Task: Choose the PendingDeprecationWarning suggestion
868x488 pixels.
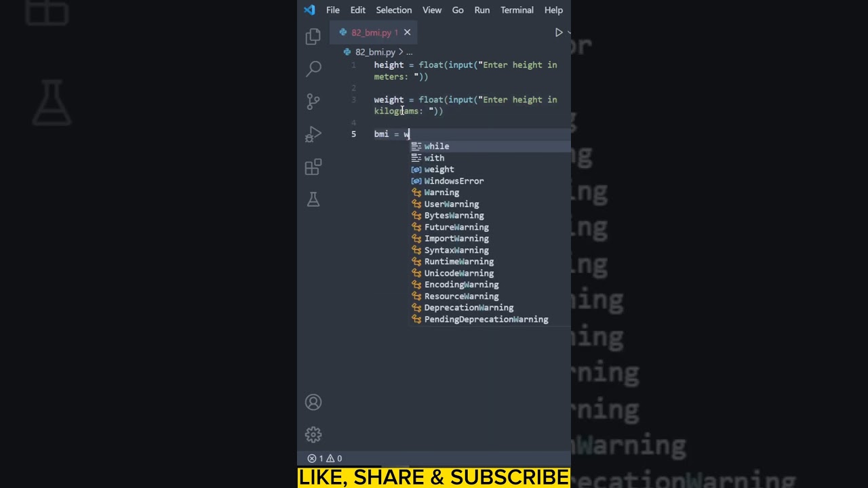Action: point(490,319)
